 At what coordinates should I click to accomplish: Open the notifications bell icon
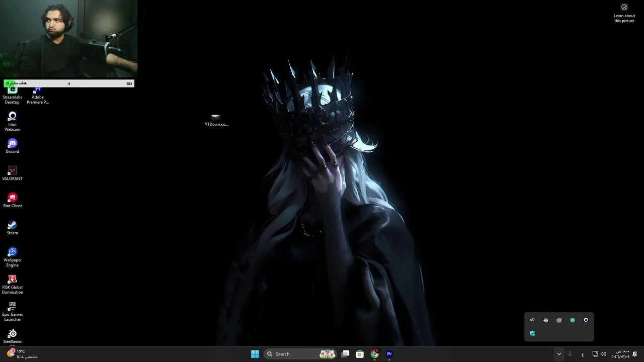pyautogui.click(x=635, y=354)
